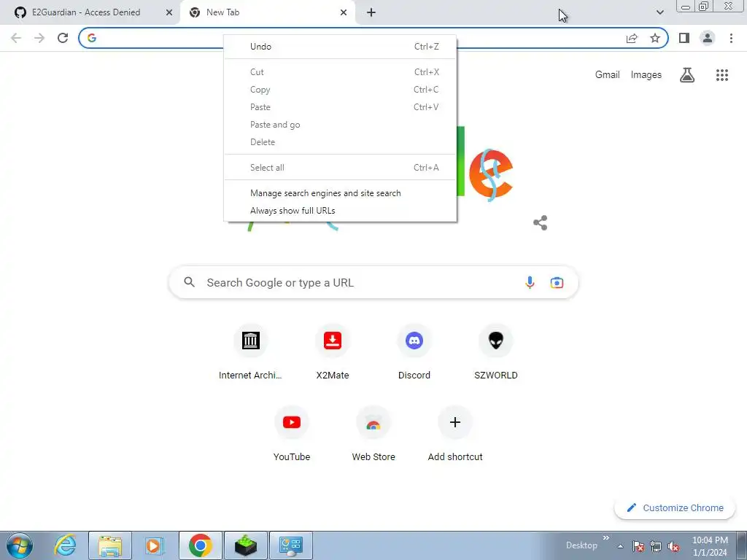Open the X2Mate shortcut
This screenshot has height=560, width=747.
coord(333,352)
